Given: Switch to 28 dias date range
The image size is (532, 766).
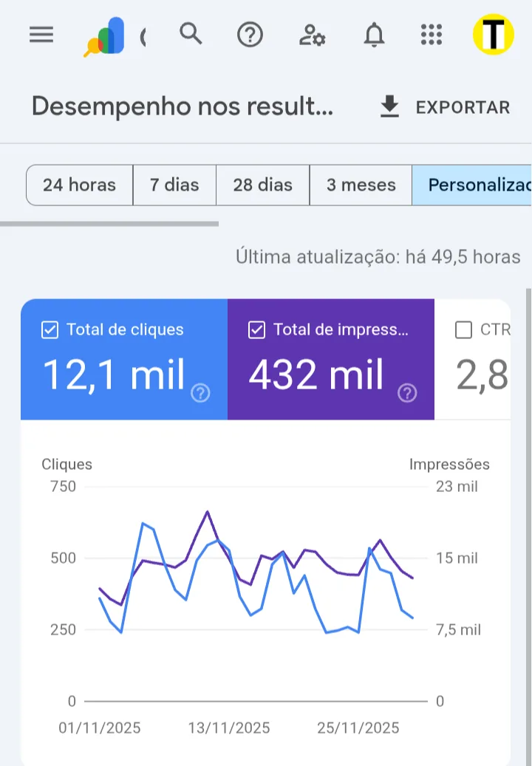Looking at the screenshot, I should click(262, 185).
